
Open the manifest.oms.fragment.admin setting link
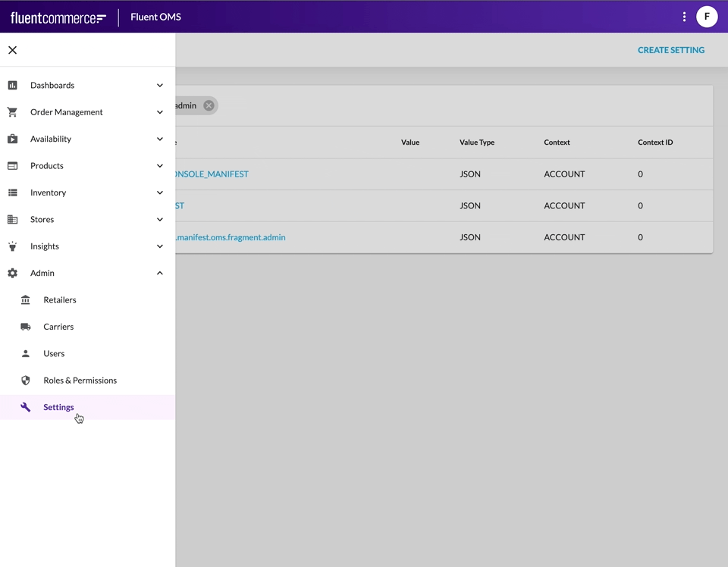coord(231,237)
